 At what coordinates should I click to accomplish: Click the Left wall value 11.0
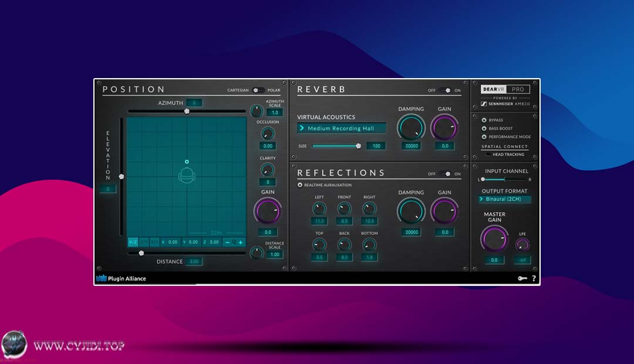pos(319,221)
